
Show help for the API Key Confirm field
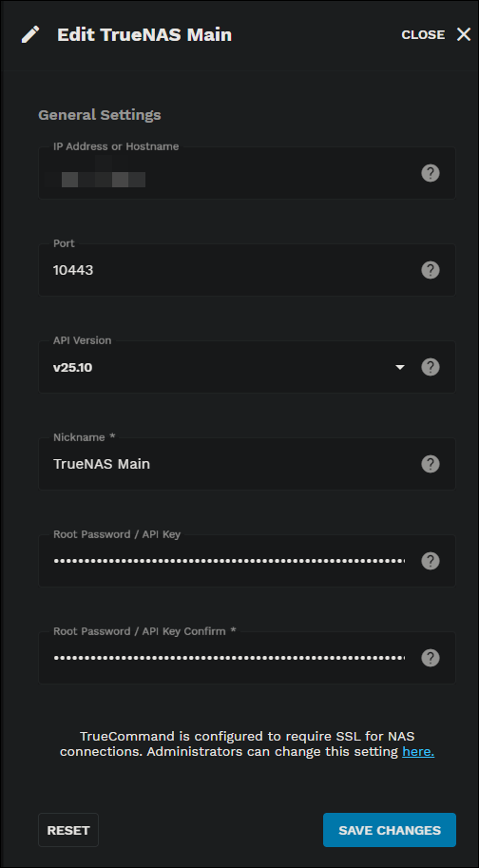431,658
